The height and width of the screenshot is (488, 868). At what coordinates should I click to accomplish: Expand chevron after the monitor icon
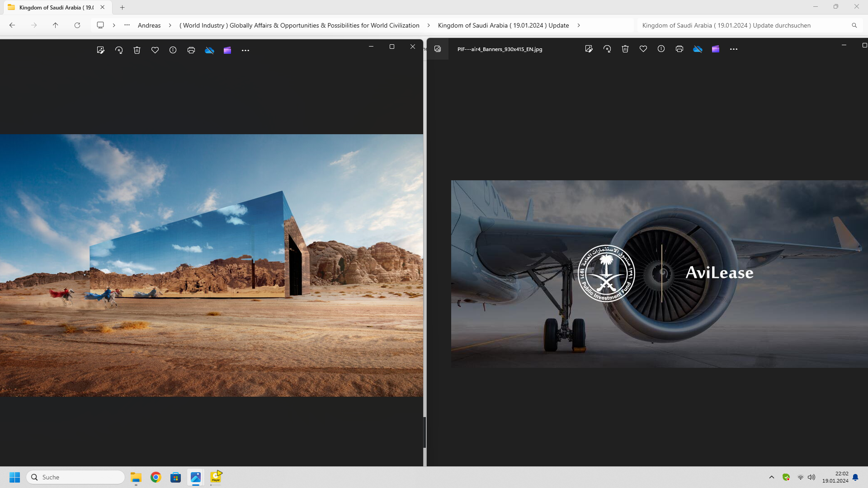(x=114, y=25)
